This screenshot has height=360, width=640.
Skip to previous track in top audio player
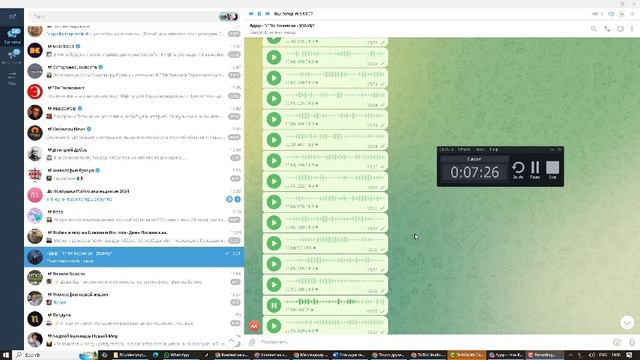pyautogui.click(x=251, y=14)
